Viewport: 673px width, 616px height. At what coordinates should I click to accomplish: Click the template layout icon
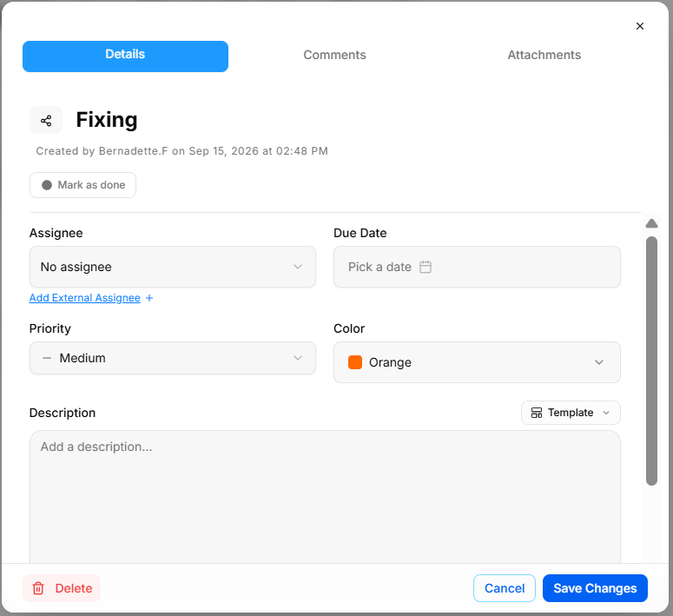(536, 413)
